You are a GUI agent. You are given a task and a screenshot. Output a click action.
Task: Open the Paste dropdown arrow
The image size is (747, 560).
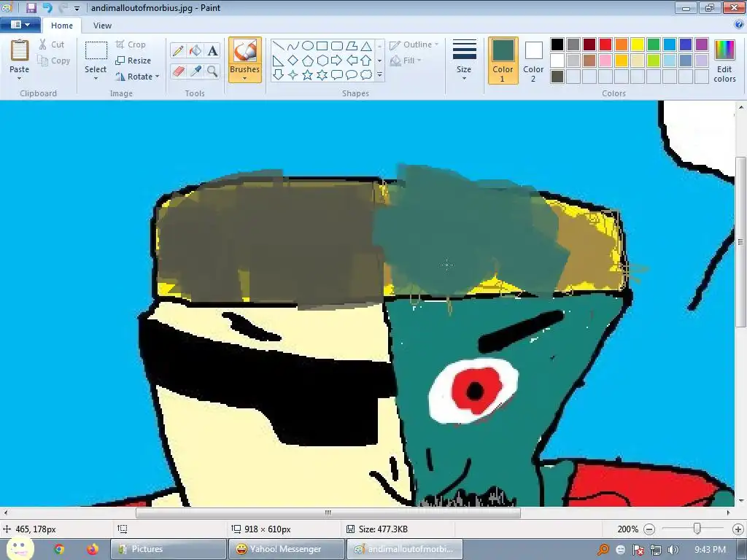19,79
